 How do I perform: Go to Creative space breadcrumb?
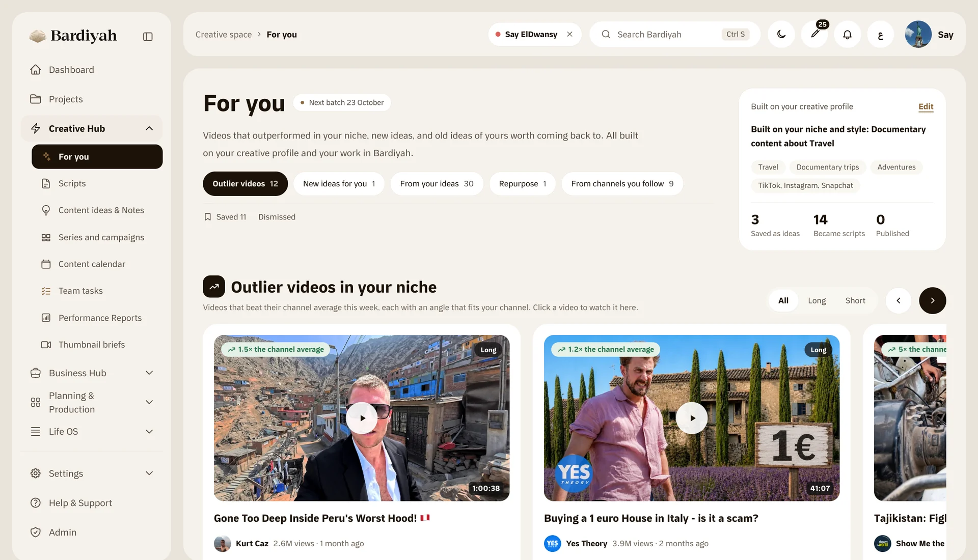[224, 35]
